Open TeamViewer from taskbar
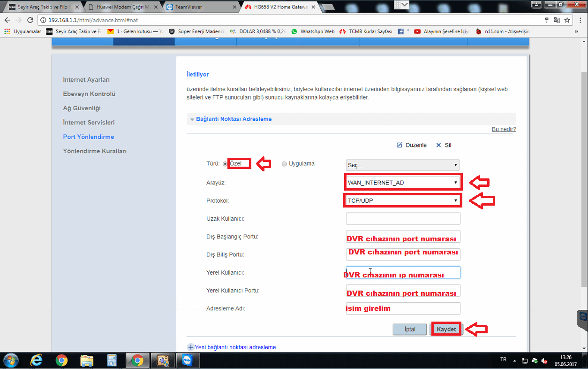The image size is (588, 369). 188,361
